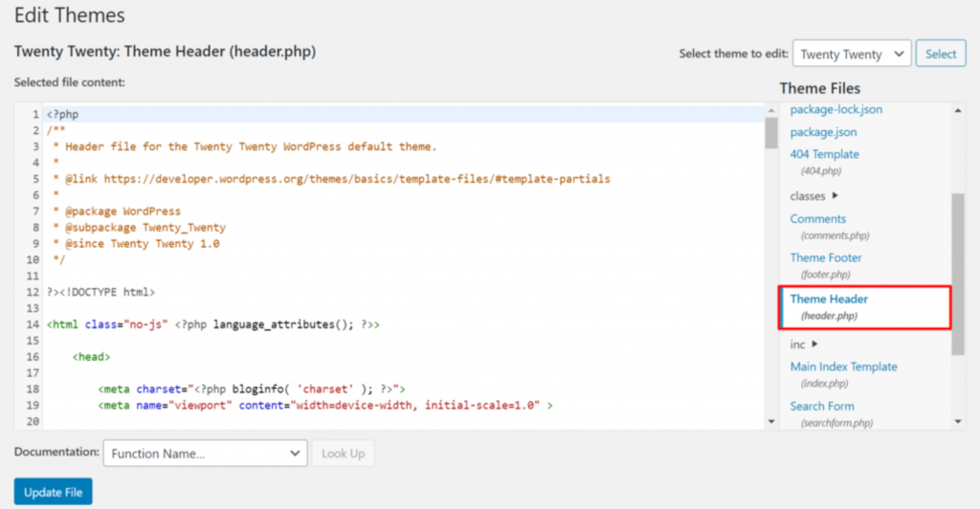
Task: Click the code editor scroll-up arrow
Action: (771, 111)
